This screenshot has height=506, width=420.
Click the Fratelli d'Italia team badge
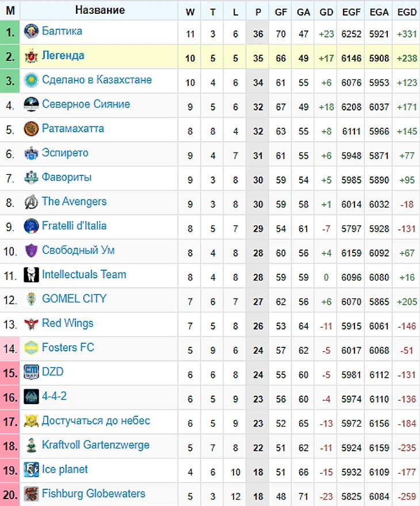[31, 227]
